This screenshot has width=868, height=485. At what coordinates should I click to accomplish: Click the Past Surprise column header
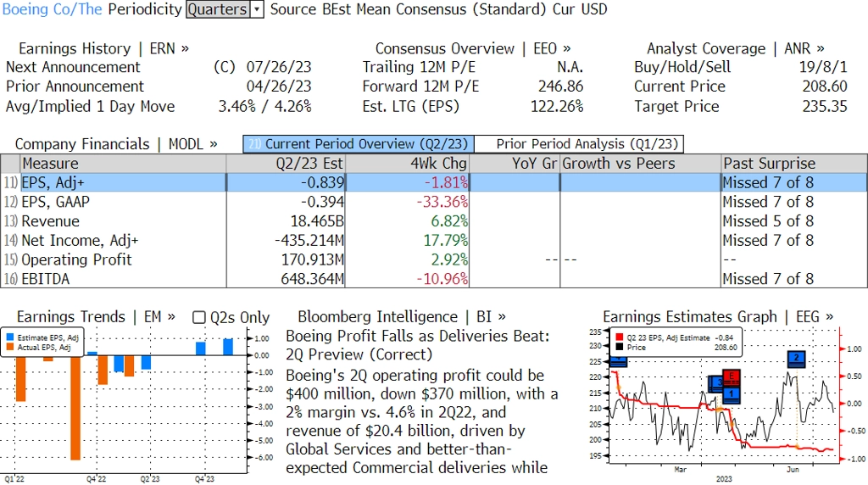[x=794, y=164]
